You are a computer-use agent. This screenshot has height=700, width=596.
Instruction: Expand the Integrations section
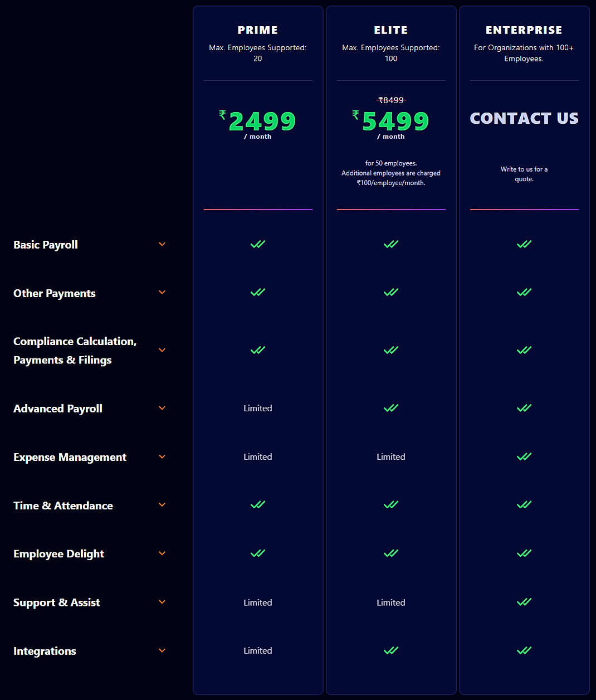click(162, 650)
